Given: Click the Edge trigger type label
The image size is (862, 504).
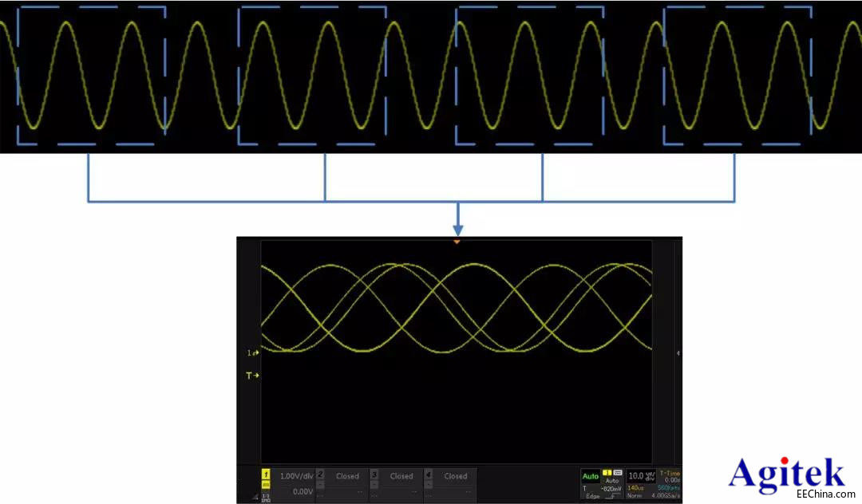Looking at the screenshot, I should [x=593, y=496].
